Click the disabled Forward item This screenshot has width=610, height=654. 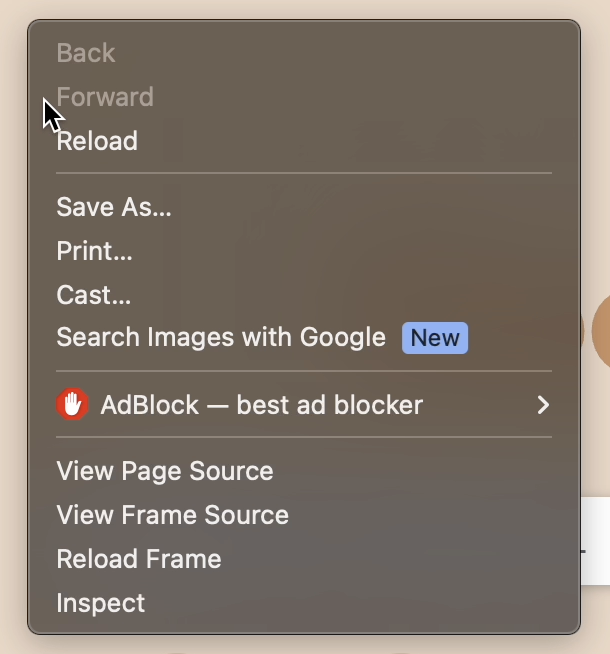click(105, 97)
